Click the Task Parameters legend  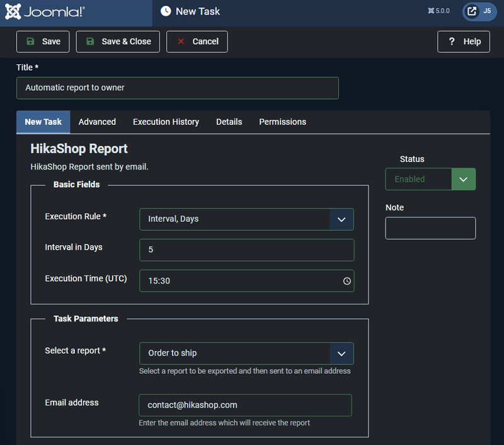pos(86,319)
